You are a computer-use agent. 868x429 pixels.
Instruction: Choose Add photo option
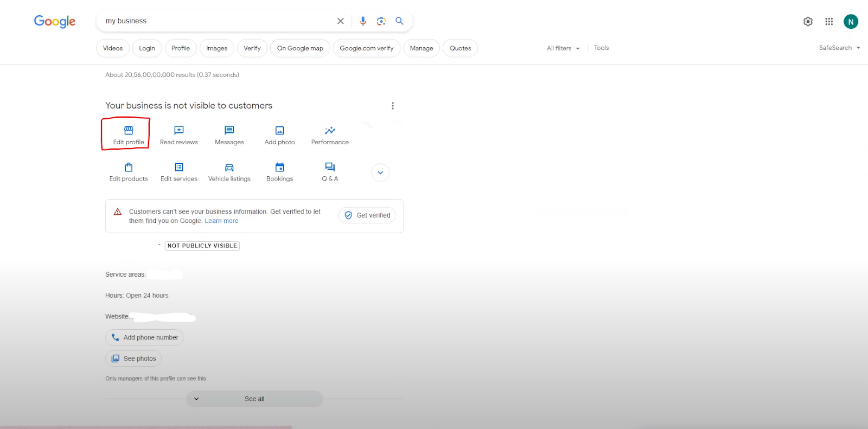[x=280, y=136]
